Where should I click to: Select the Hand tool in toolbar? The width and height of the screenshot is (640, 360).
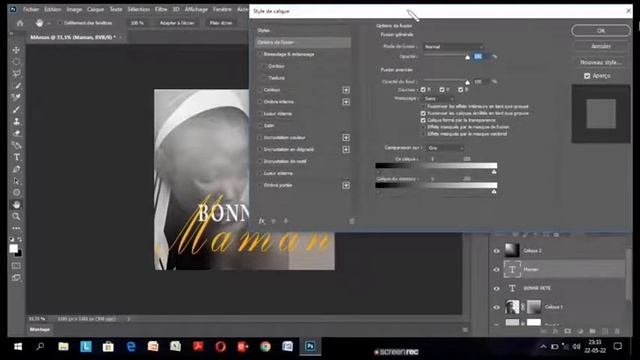pos(16,204)
